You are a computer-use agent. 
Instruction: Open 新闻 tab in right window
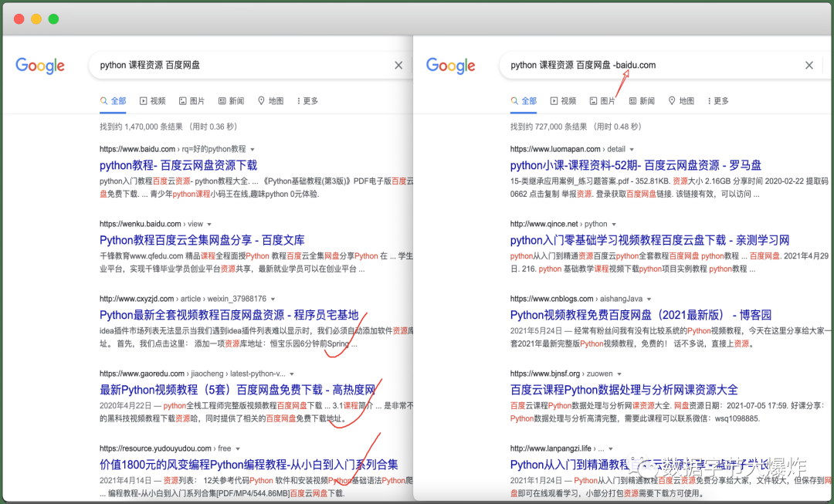[x=642, y=101]
